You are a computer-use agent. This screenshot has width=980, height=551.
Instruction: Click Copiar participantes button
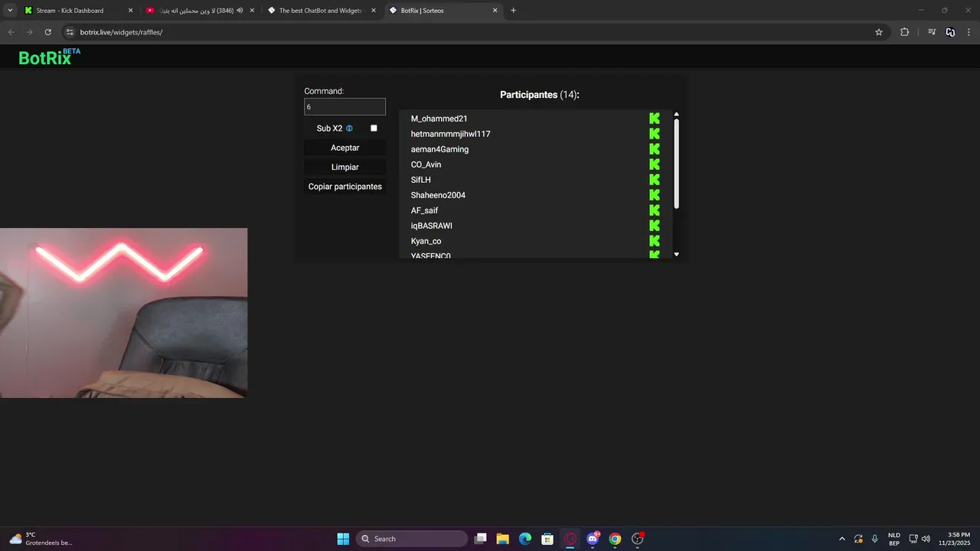pyautogui.click(x=345, y=187)
